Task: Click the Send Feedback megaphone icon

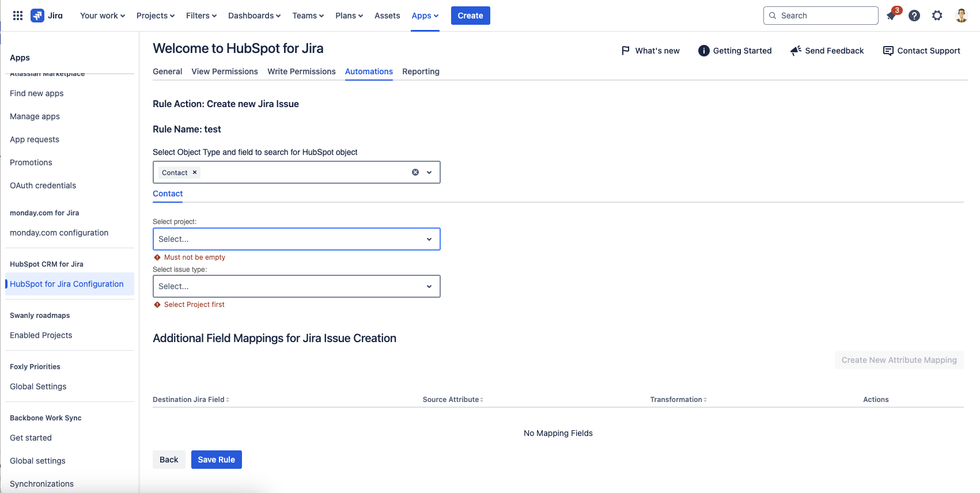Action: (x=796, y=51)
